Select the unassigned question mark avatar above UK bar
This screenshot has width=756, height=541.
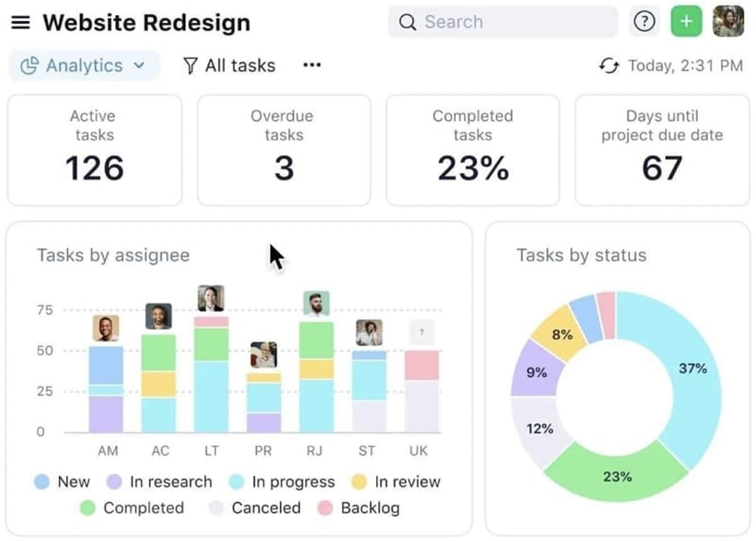(421, 332)
